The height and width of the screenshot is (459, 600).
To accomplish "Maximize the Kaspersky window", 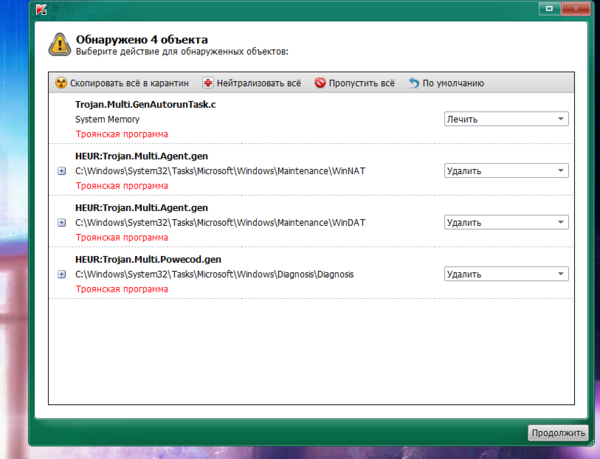I will [x=549, y=8].
